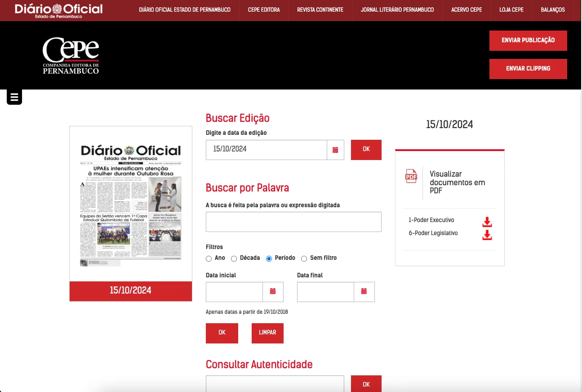This screenshot has height=392, width=582.
Task: Click the Enviar Clipping button
Action: (x=528, y=69)
